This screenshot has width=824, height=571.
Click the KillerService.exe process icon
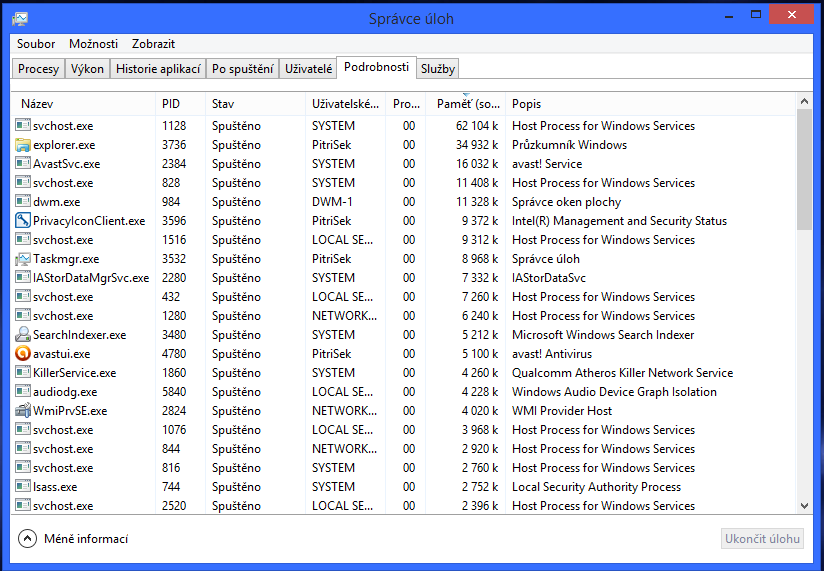point(23,372)
